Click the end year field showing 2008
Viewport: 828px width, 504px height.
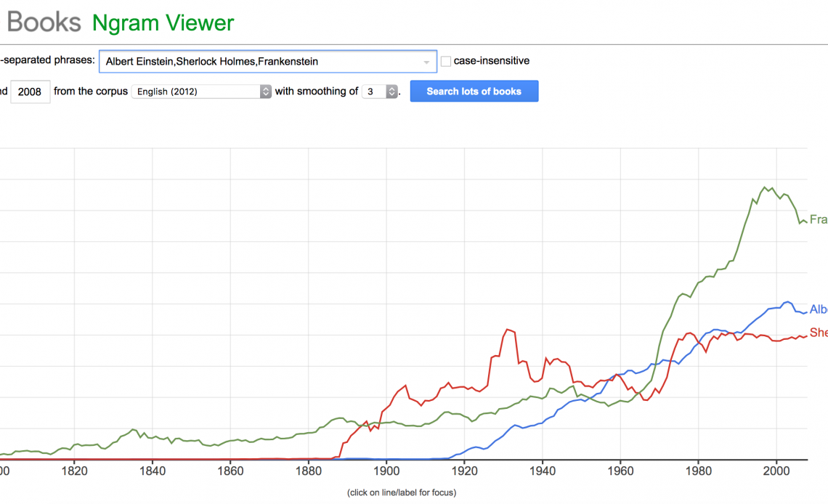[30, 92]
